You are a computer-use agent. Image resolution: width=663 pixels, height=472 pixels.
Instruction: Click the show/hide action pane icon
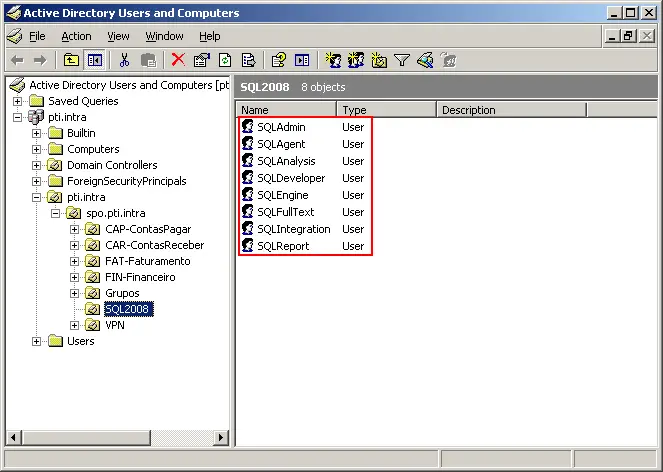coord(302,60)
